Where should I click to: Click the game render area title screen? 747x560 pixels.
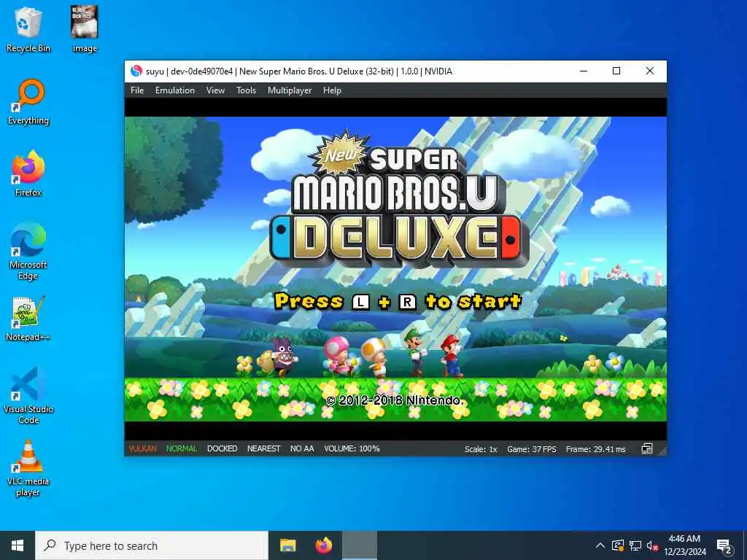click(395, 269)
